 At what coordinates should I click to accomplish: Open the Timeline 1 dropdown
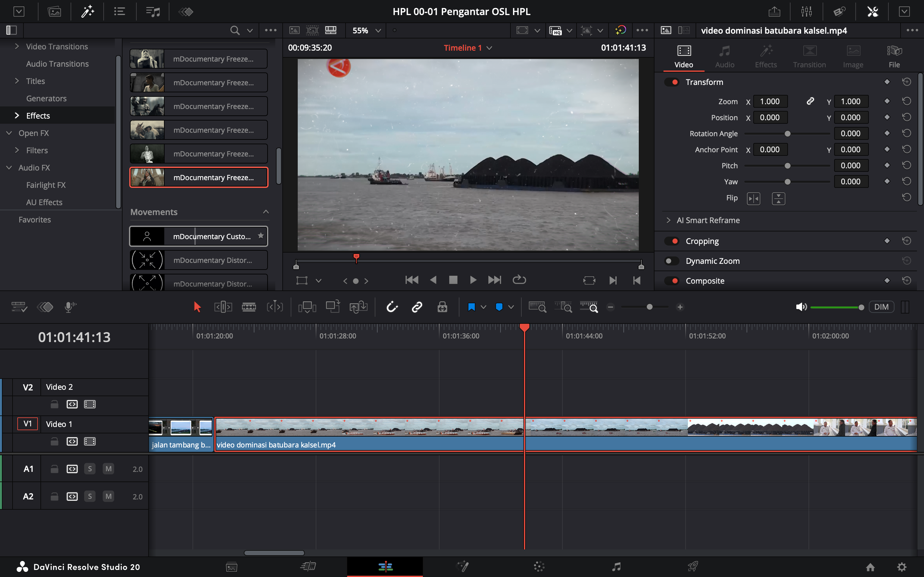point(489,48)
